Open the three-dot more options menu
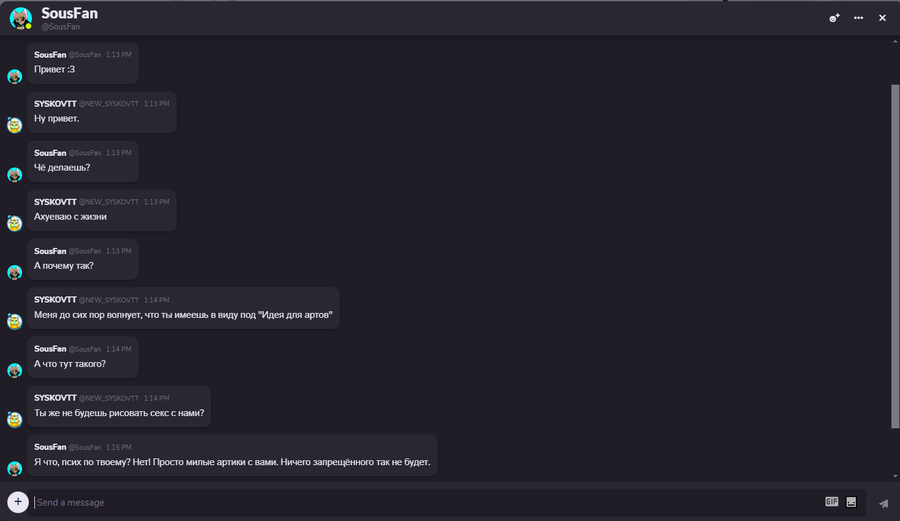 tap(858, 18)
